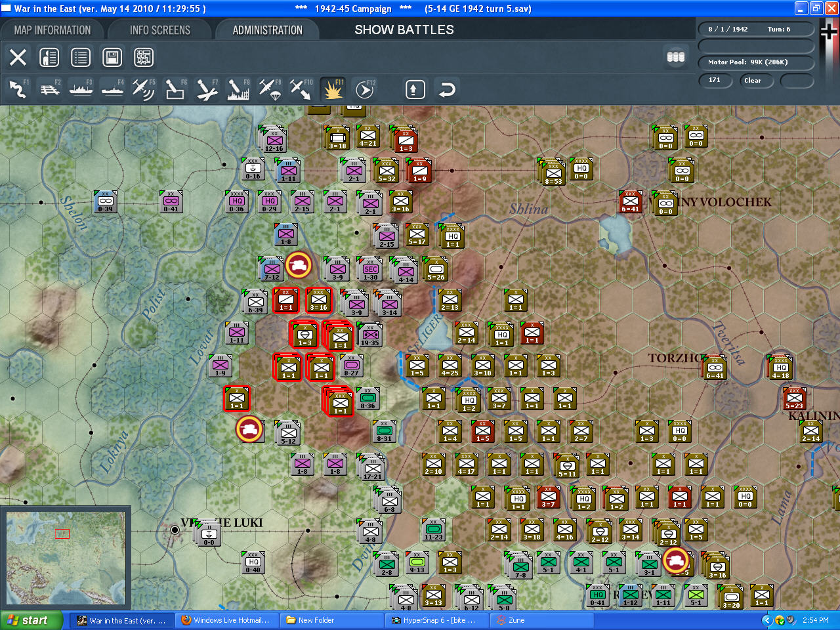
Task: Open the Zune taskbar window
Action: point(541,620)
